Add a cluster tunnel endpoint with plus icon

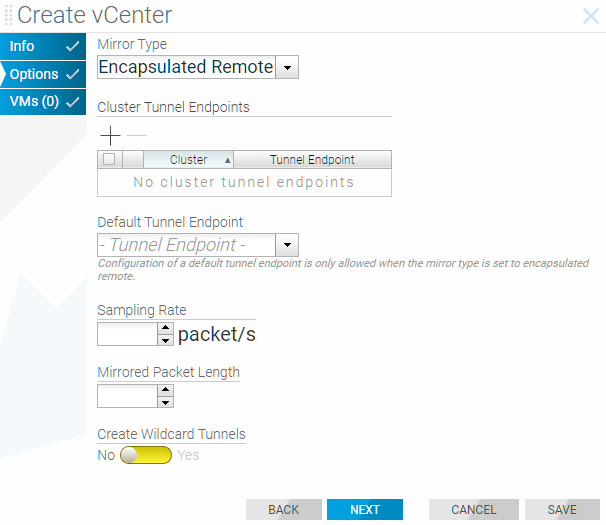pos(110,135)
